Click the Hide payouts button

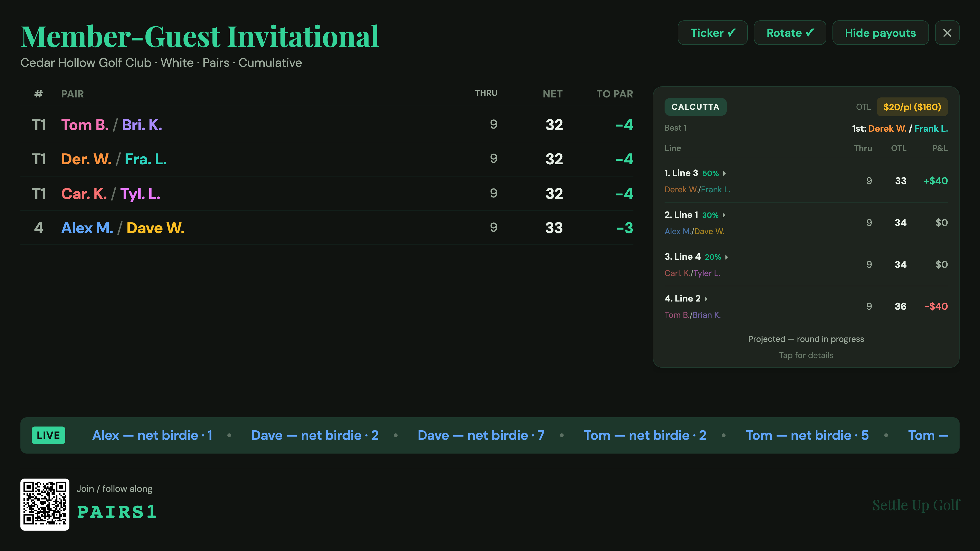(880, 33)
